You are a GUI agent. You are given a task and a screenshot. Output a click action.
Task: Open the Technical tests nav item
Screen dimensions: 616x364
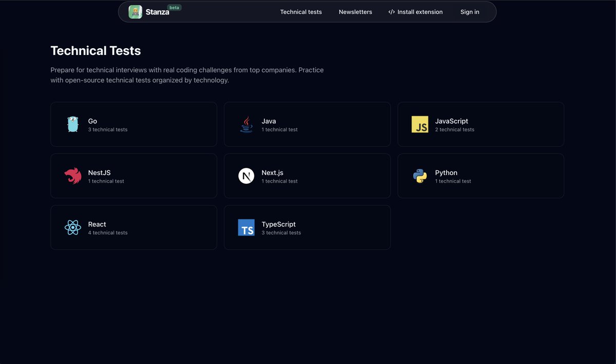click(301, 12)
